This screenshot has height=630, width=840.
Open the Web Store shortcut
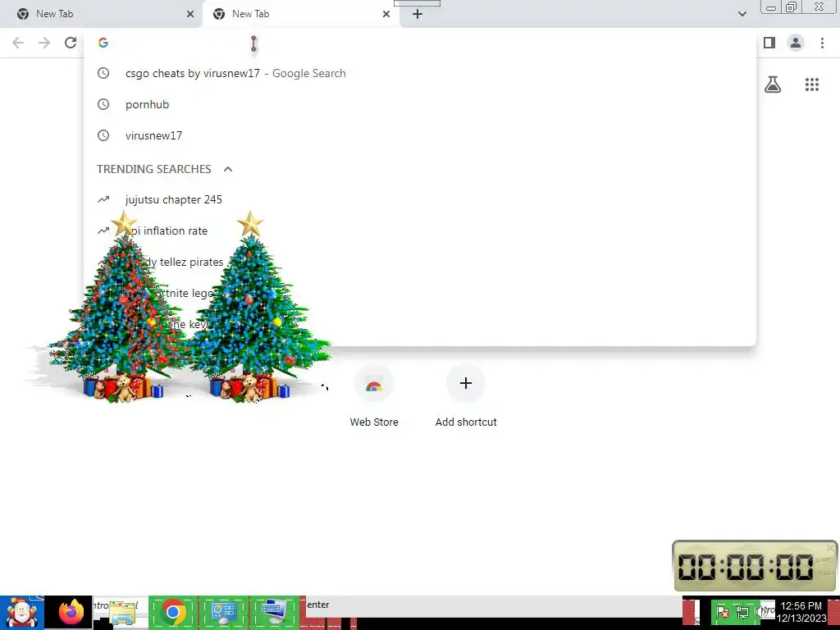click(x=374, y=396)
